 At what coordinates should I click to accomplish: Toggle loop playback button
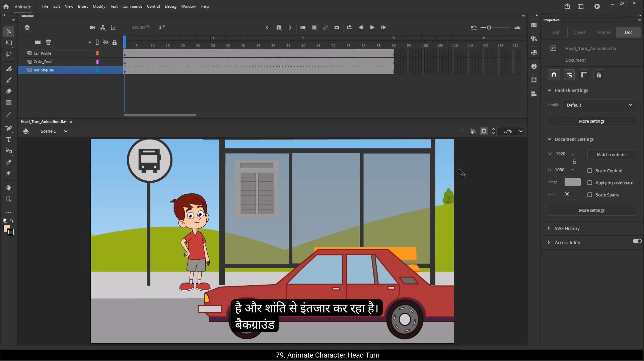(x=349, y=27)
